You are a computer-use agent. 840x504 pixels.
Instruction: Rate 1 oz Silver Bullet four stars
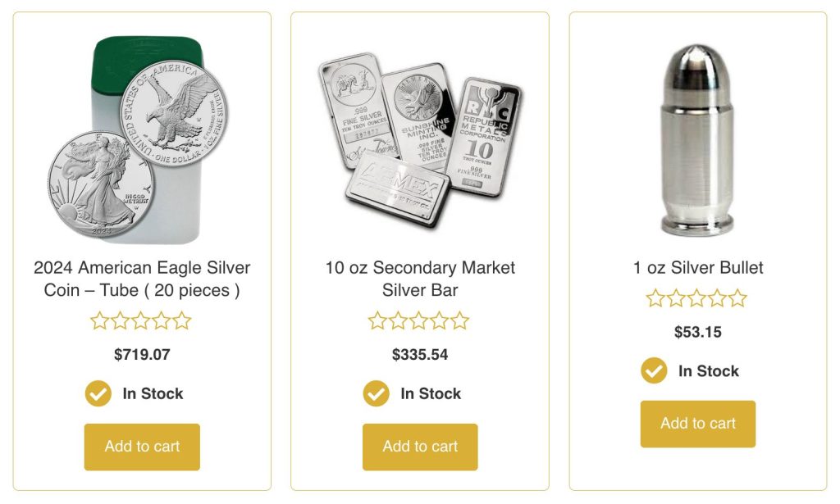(x=717, y=298)
